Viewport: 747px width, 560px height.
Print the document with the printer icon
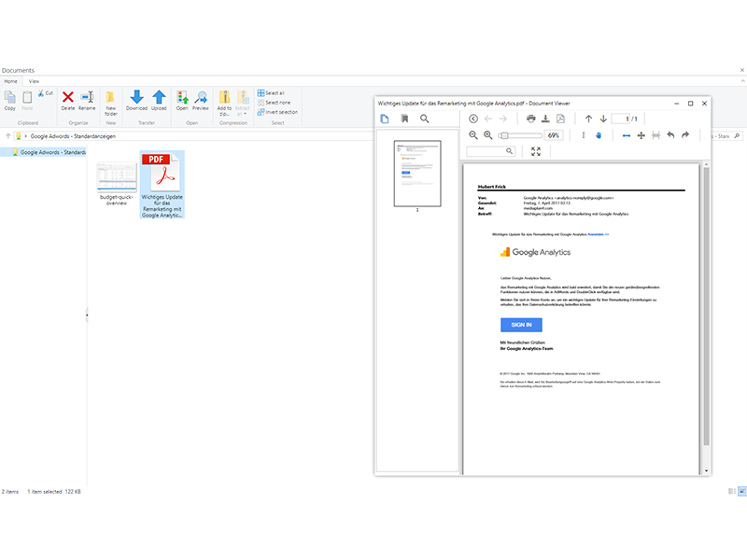coord(530,119)
